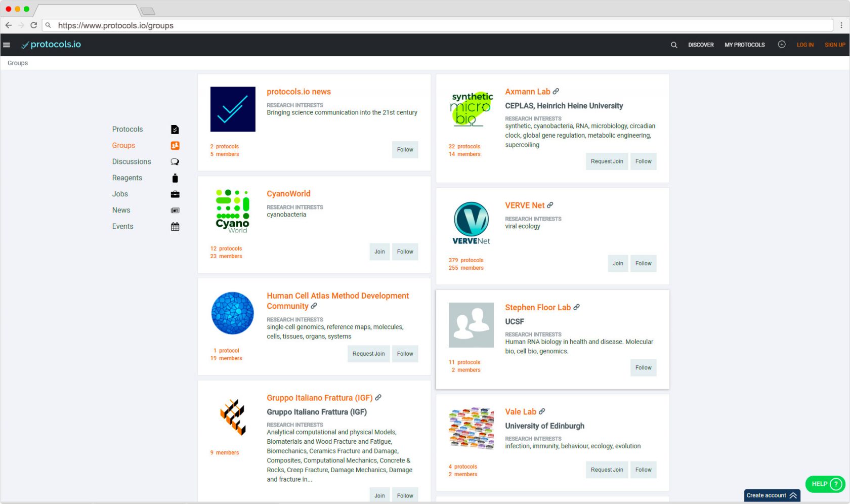Click the Groups members icon in sidebar
The width and height of the screenshot is (850, 504).
175,145
